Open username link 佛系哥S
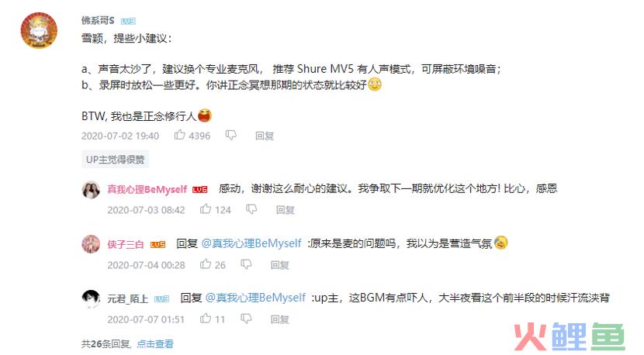The width and height of the screenshot is (644, 355). point(98,20)
